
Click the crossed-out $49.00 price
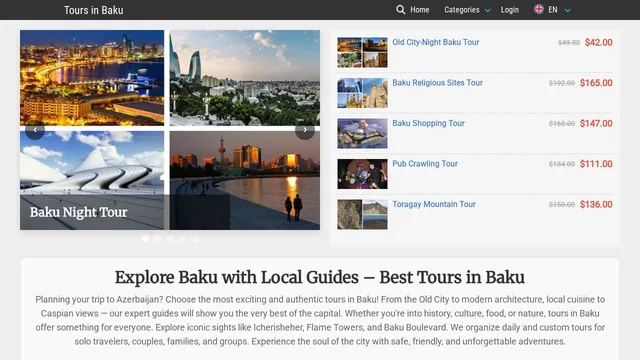coord(569,42)
